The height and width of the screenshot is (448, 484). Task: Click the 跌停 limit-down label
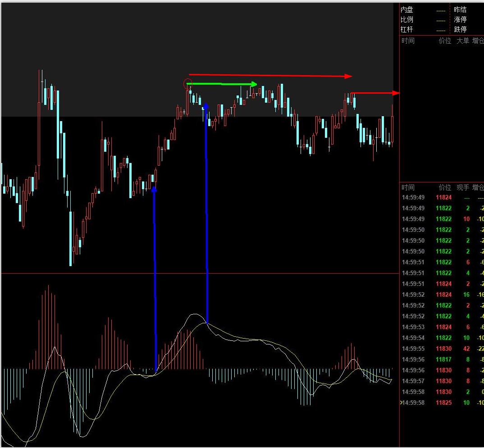(460, 29)
